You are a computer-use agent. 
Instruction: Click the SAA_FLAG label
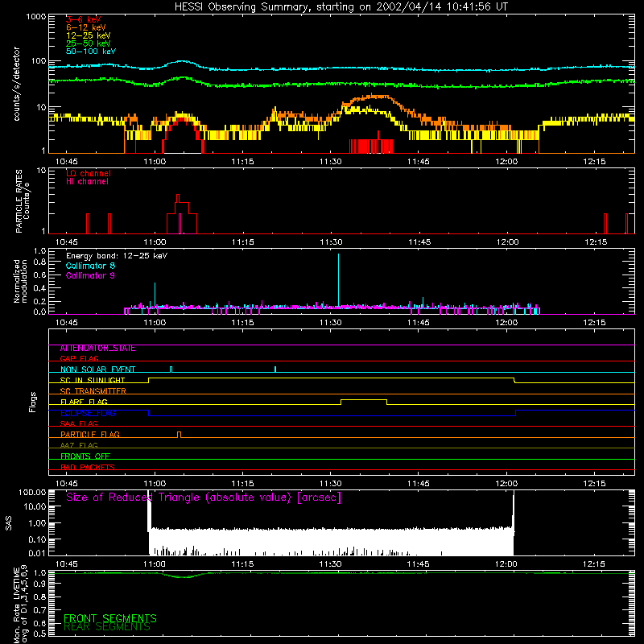[79, 423]
